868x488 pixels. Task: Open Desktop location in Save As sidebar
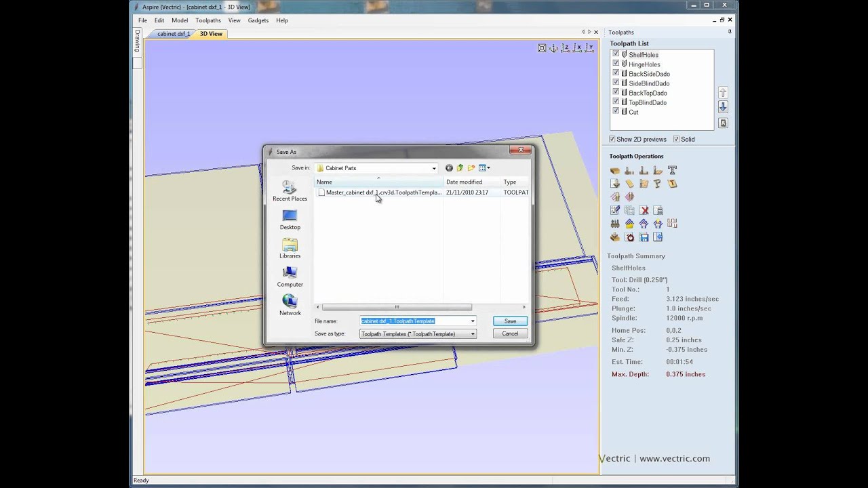pos(290,220)
